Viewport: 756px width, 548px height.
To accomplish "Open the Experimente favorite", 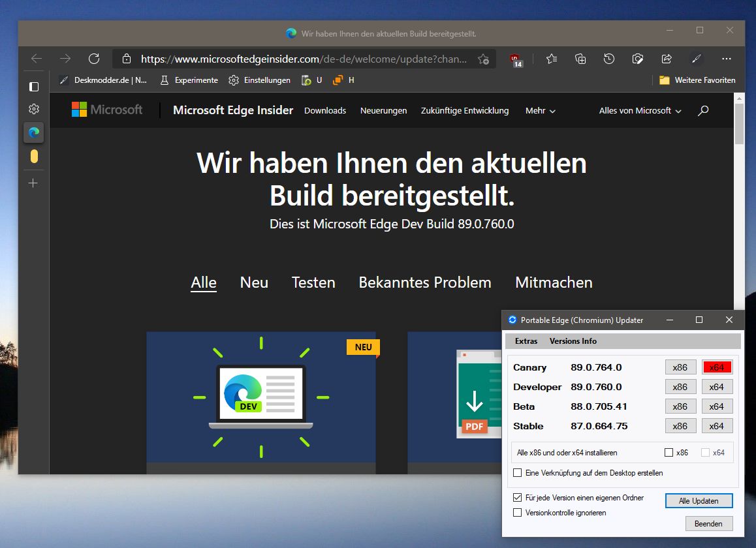I will pos(189,80).
